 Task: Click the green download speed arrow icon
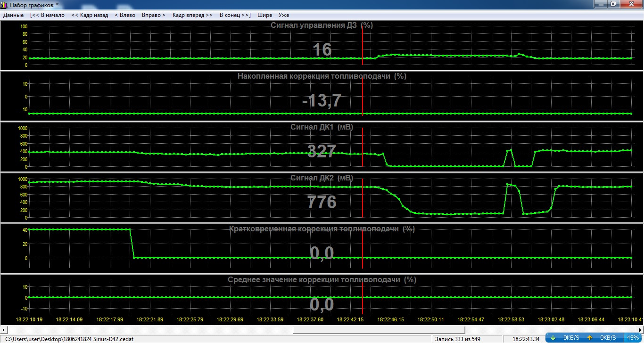pos(553,338)
